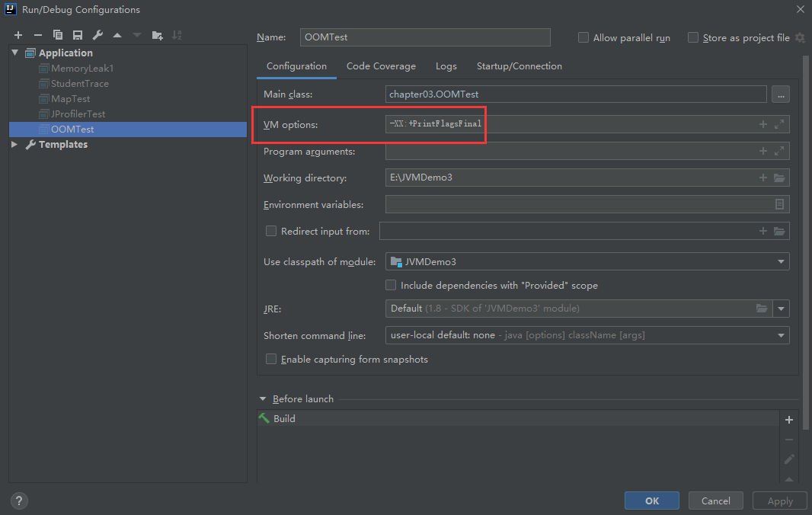Expand the Templates tree node
The width and height of the screenshot is (812, 515).
pyautogui.click(x=14, y=144)
